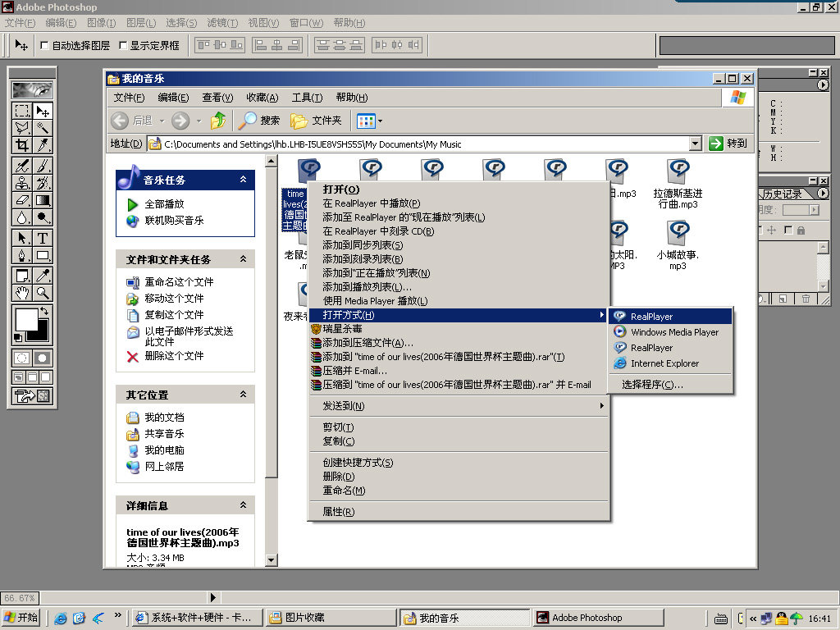Choose 选择程序(C)... in the submenu

tap(670, 385)
